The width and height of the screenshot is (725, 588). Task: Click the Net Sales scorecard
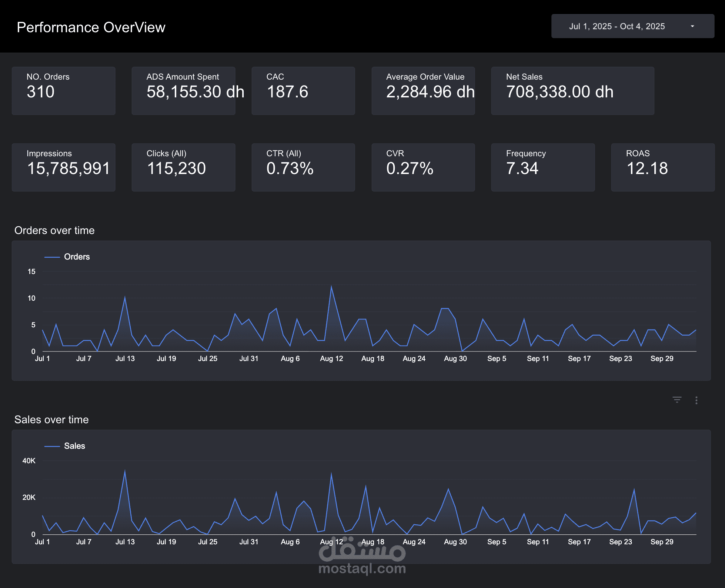coord(572,91)
